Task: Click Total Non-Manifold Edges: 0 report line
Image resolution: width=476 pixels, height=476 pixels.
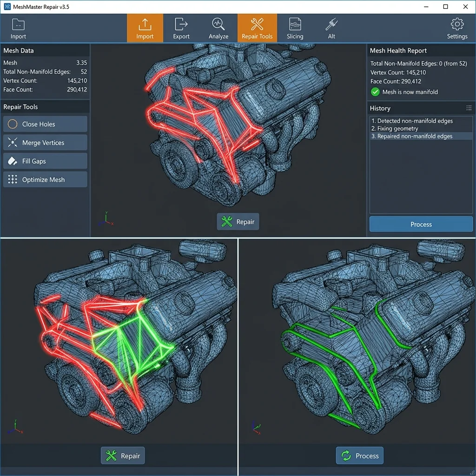Action: pyautogui.click(x=419, y=63)
